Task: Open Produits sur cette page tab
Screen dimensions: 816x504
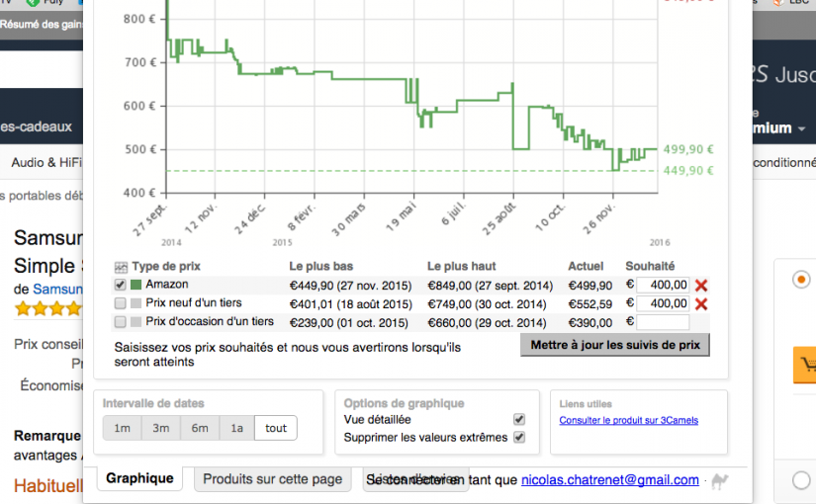Action: 273,479
